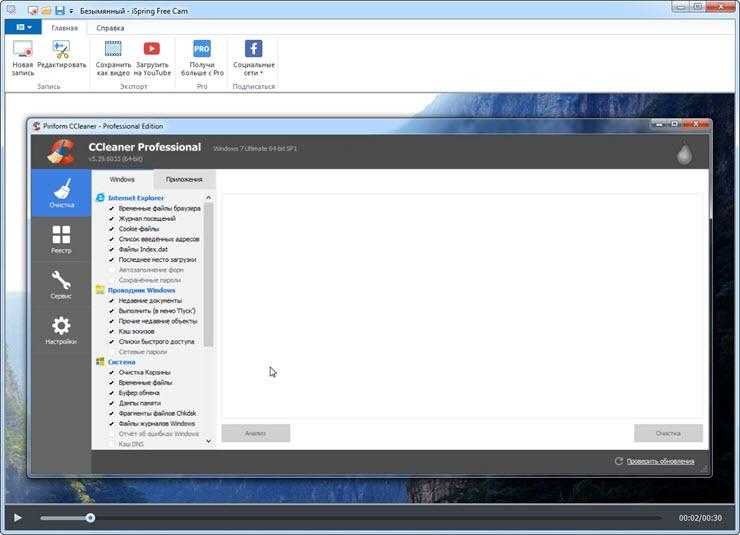This screenshot has height=535, width=740.
Task: Select the Приложения tab in CCleaner
Action: tap(184, 179)
